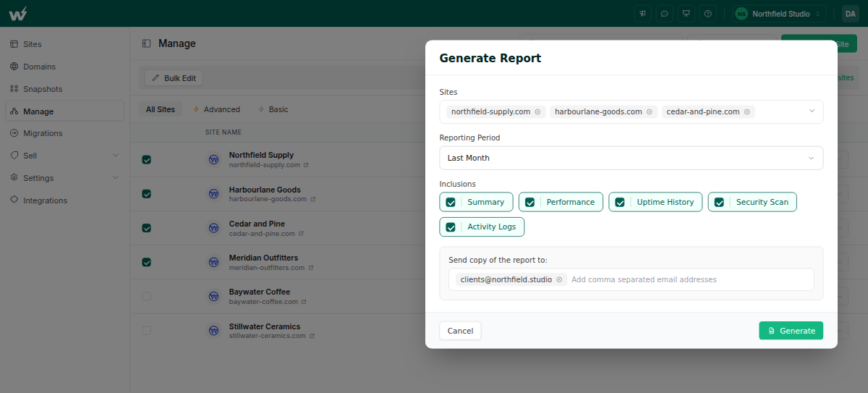Click the Bulk Edit button

click(174, 78)
